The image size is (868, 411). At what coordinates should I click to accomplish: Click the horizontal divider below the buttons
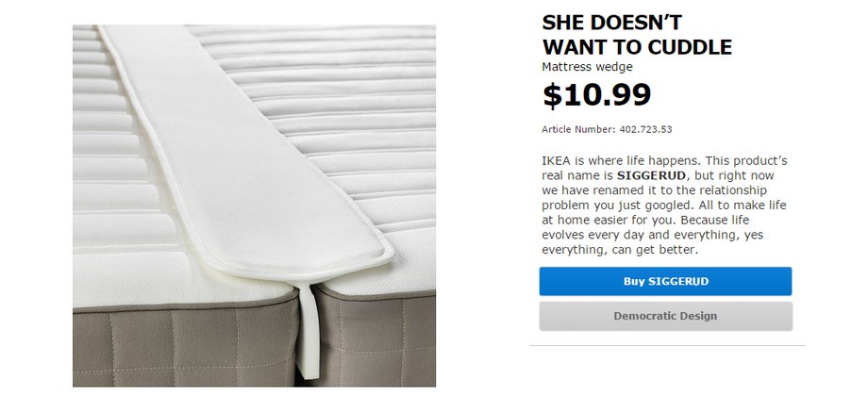click(667, 346)
